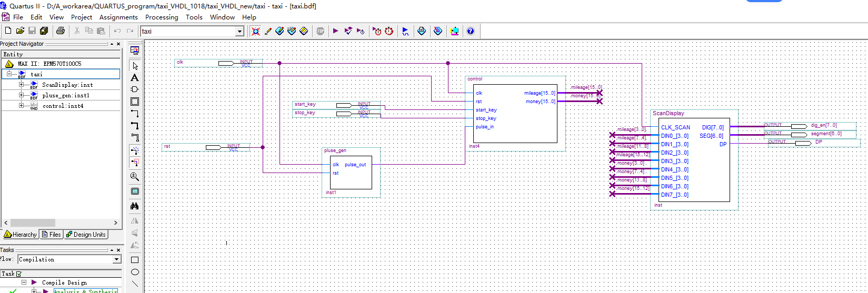Create a new file from toolbar

[x=8, y=31]
